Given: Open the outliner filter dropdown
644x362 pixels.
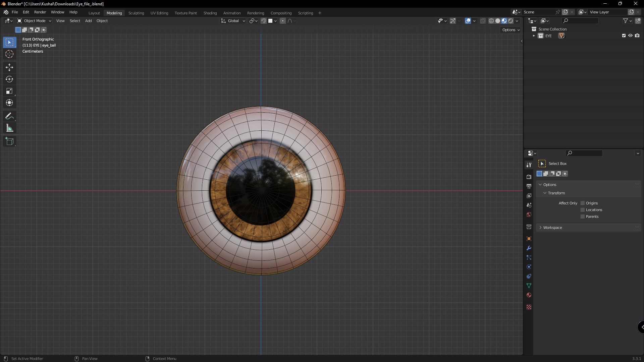Looking at the screenshot, I should 628,21.
